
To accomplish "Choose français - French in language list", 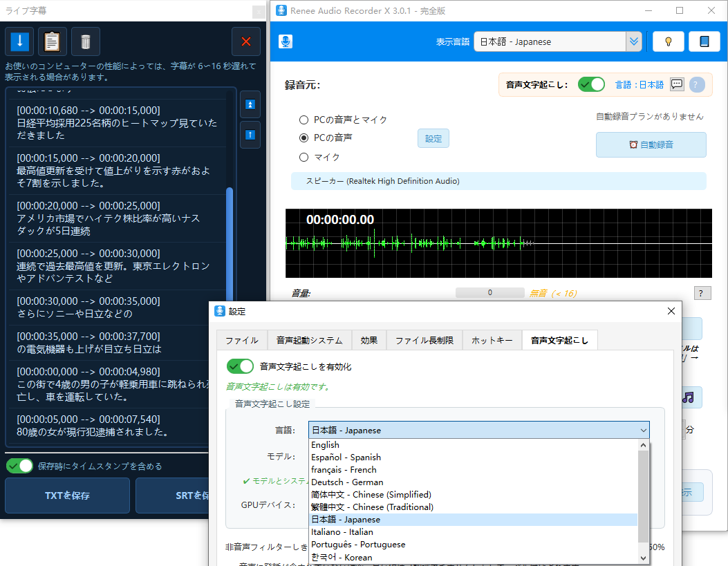I will (473, 470).
